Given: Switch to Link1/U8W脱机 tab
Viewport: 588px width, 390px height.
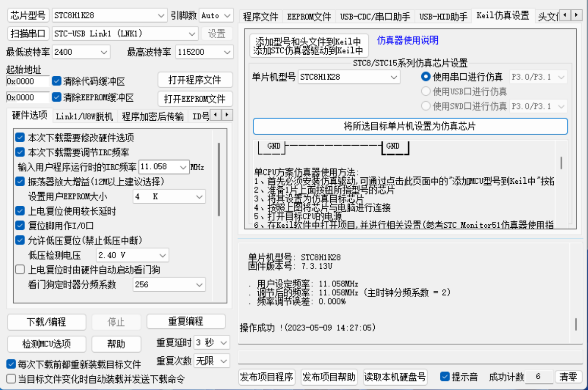Looking at the screenshot, I should (x=84, y=116).
